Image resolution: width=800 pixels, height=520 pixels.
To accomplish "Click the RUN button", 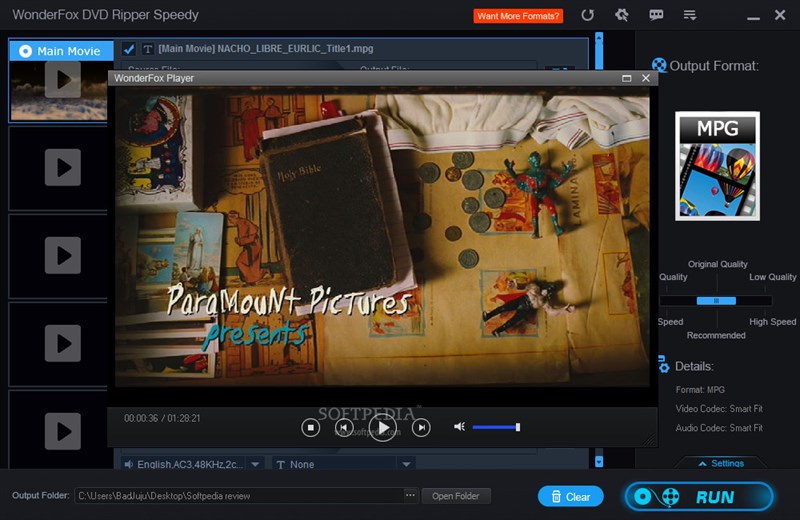I will tap(699, 497).
